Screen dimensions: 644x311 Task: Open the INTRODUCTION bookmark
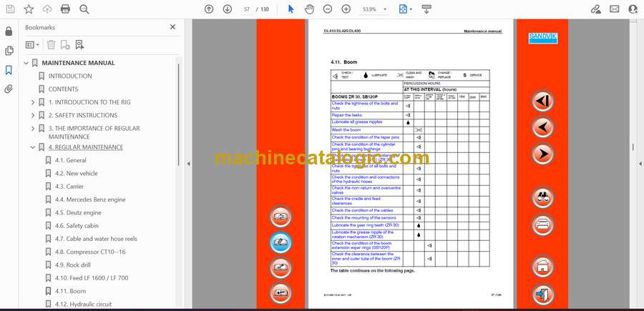70,76
